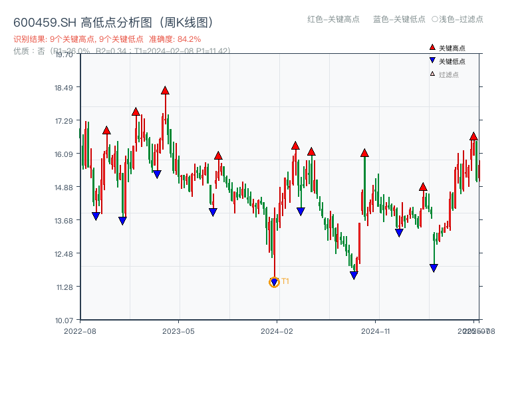
Task: Click the 蓝色-关键低点 header legend text
Action: [399, 19]
